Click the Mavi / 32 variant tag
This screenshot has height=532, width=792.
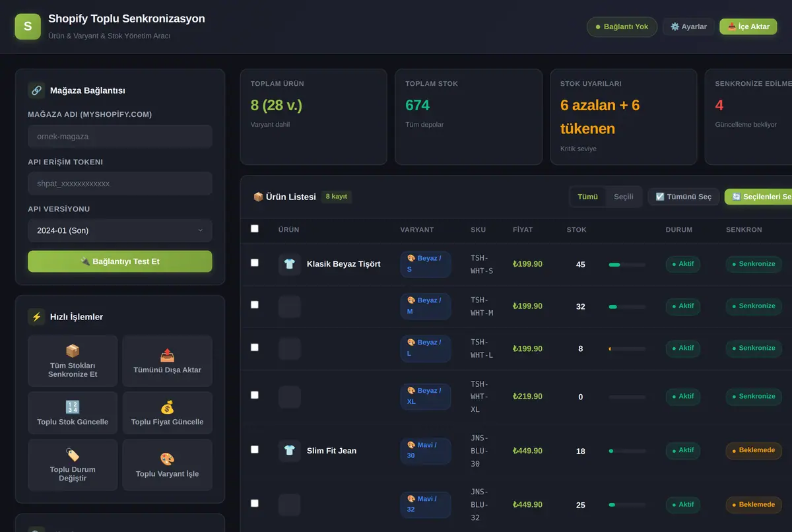(426, 505)
